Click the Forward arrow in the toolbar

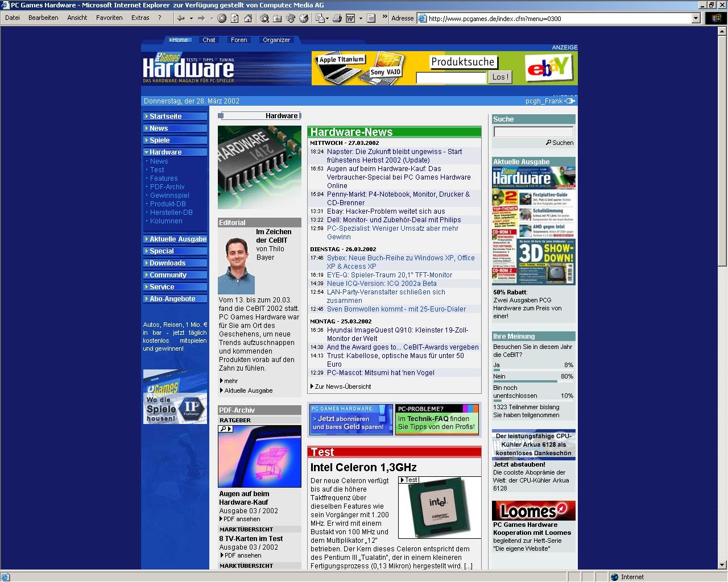coord(201,18)
